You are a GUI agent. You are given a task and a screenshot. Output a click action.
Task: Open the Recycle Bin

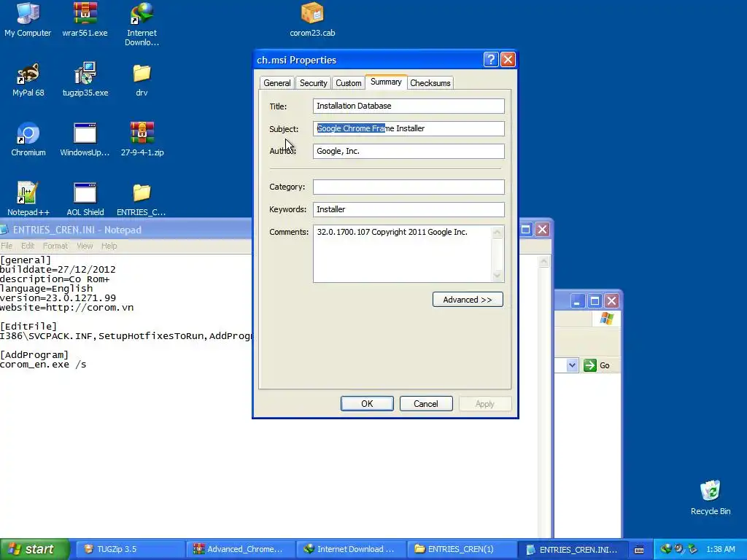(711, 497)
